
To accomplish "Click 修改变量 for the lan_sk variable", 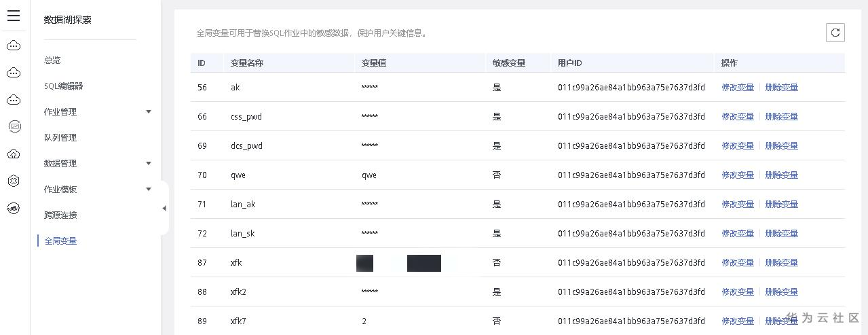I will (x=738, y=234).
